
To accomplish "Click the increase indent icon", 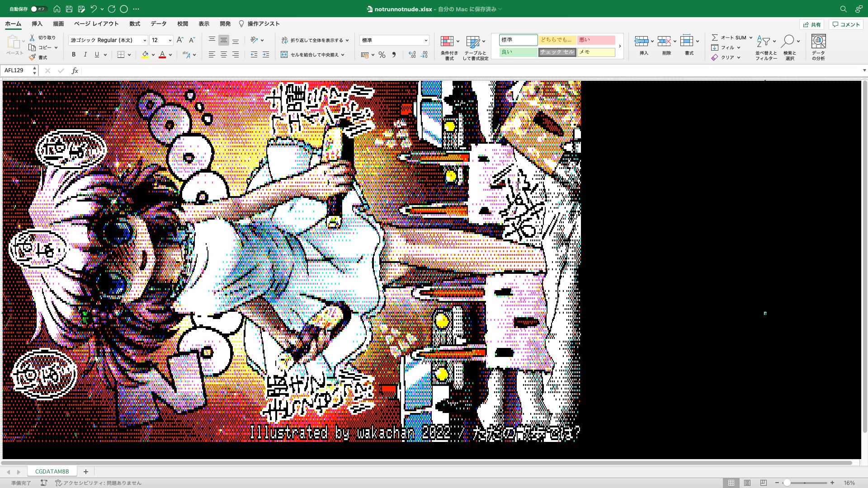I will (266, 55).
